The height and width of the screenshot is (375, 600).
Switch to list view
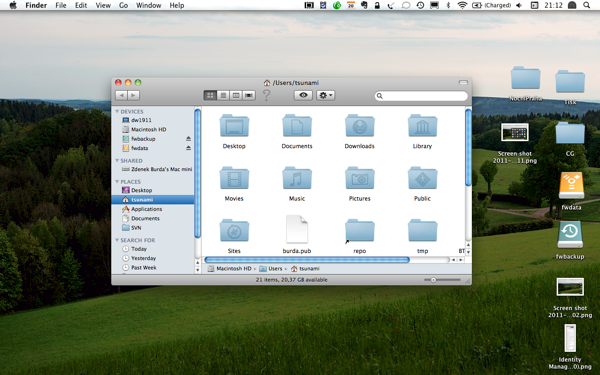coord(223,95)
